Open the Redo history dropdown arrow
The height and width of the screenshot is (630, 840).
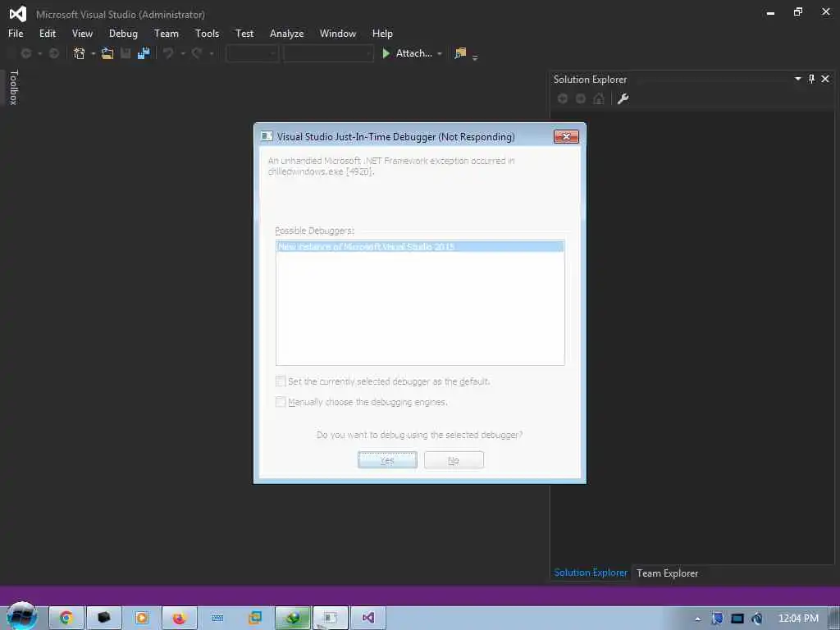pyautogui.click(x=212, y=53)
